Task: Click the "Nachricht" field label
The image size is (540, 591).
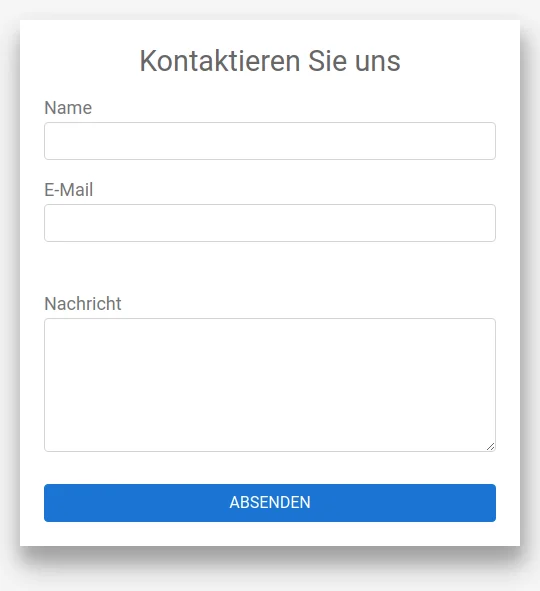Action: 83,304
